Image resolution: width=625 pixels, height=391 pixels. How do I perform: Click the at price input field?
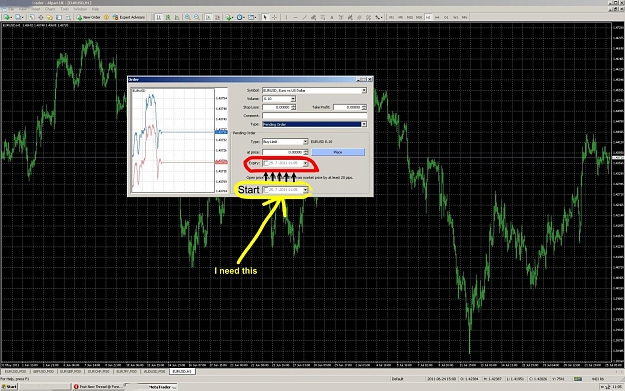283,152
